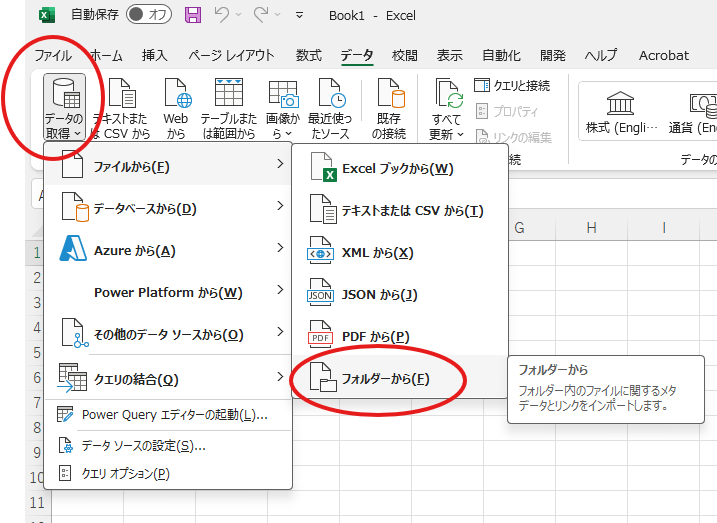Click the Excel workbook file icon
Screen dimensions: 717x523
[x=323, y=167]
